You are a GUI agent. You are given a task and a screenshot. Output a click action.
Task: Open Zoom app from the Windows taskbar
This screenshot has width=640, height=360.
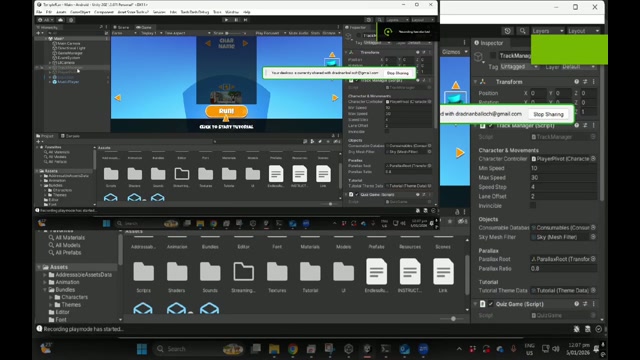(423, 349)
